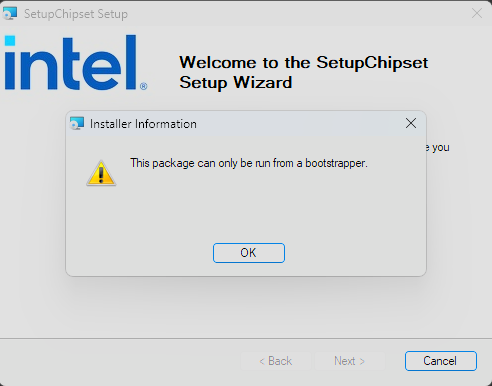Click the Welcome to the SetupChipset heading
This screenshot has width=492, height=386.
pyautogui.click(x=304, y=63)
